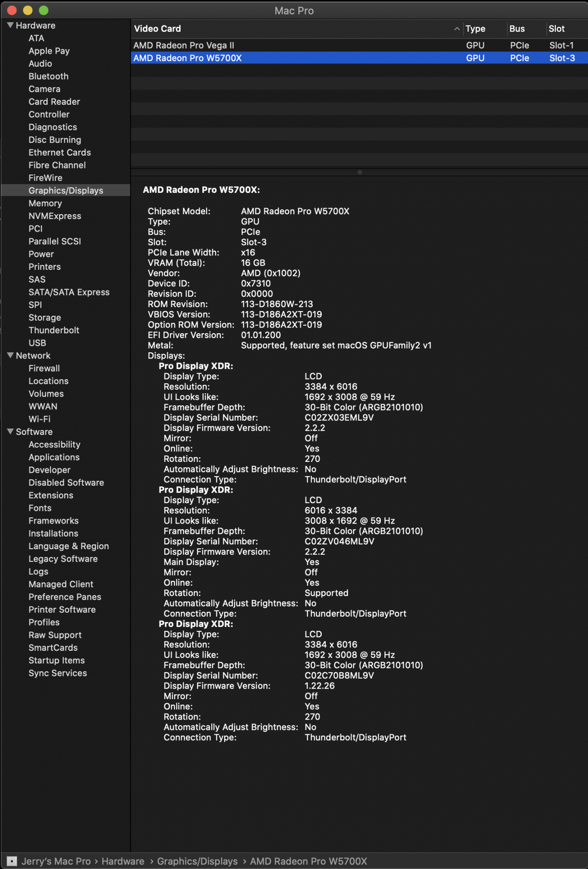The height and width of the screenshot is (869, 588).
Task: Select Bluetooth in the sidebar
Action: (49, 76)
